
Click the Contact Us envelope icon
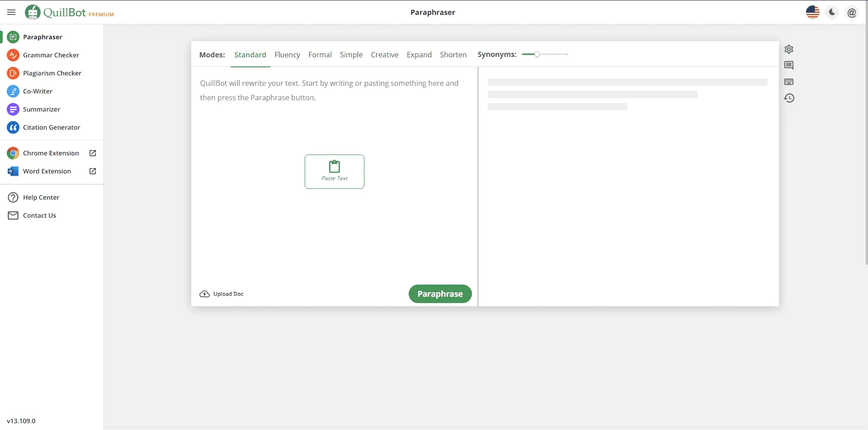tap(13, 215)
